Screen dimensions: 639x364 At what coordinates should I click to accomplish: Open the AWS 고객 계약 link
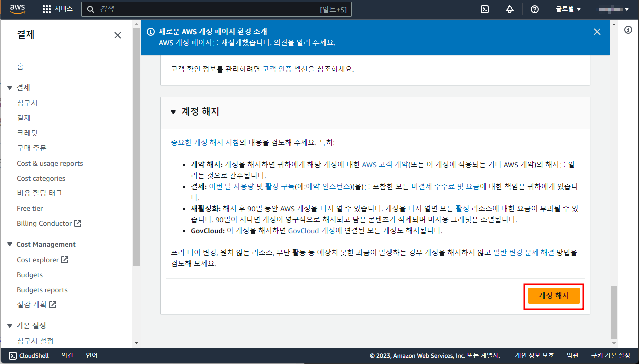coord(385,164)
